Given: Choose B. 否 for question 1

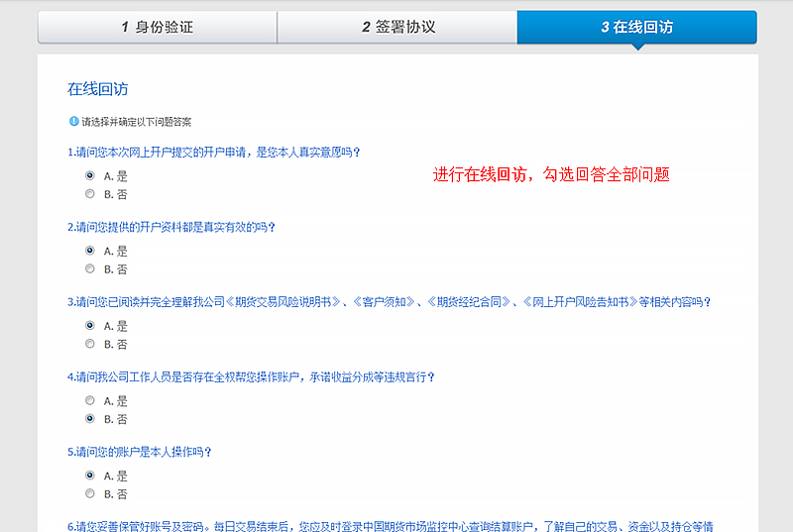Looking at the screenshot, I should click(x=90, y=193).
